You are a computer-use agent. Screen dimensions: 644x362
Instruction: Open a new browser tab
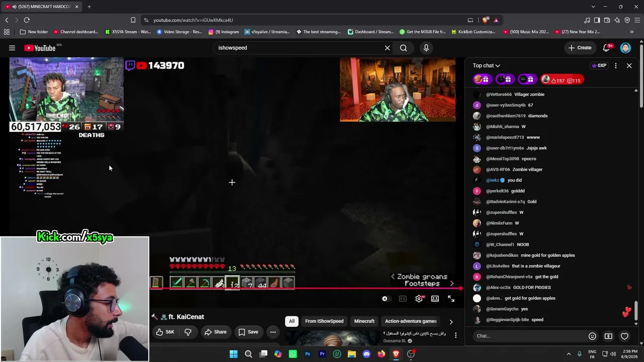(89, 7)
